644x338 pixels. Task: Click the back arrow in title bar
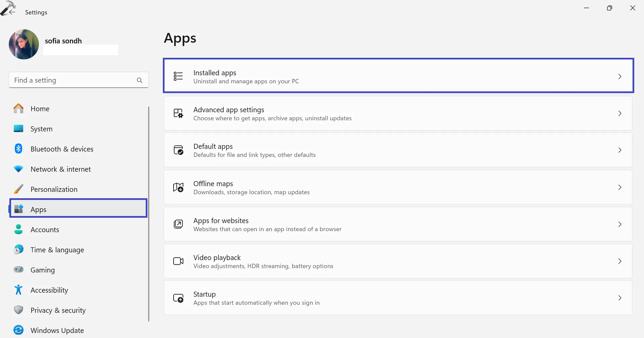pos(12,12)
